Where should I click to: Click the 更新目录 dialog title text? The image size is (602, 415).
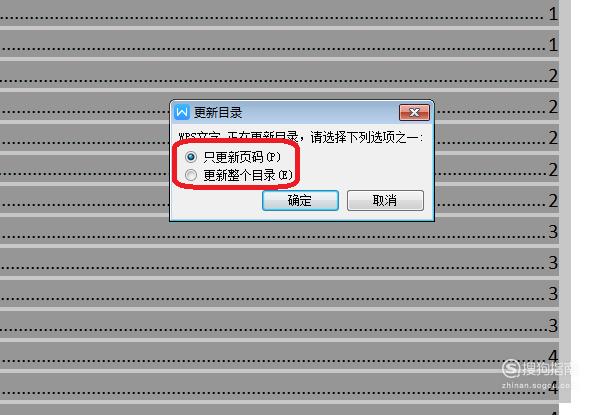point(218,112)
